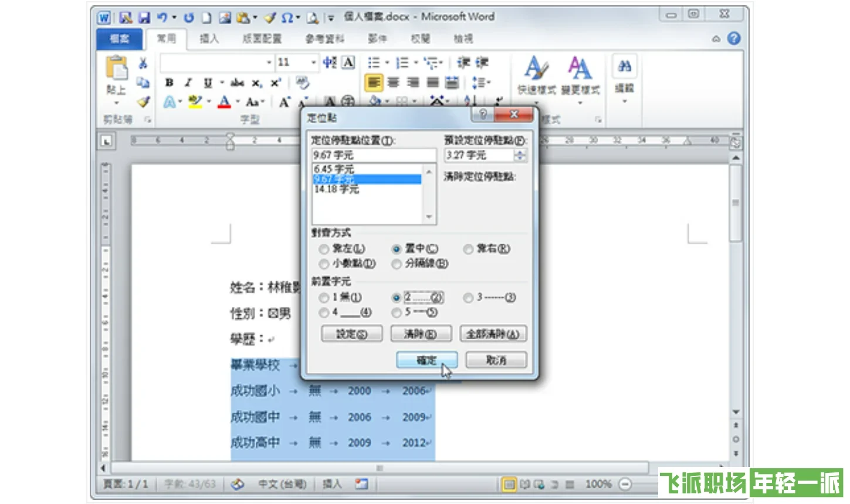Viewport: 850px width, 504px height.
Task: Align text right in paragraph group
Action: tap(413, 83)
